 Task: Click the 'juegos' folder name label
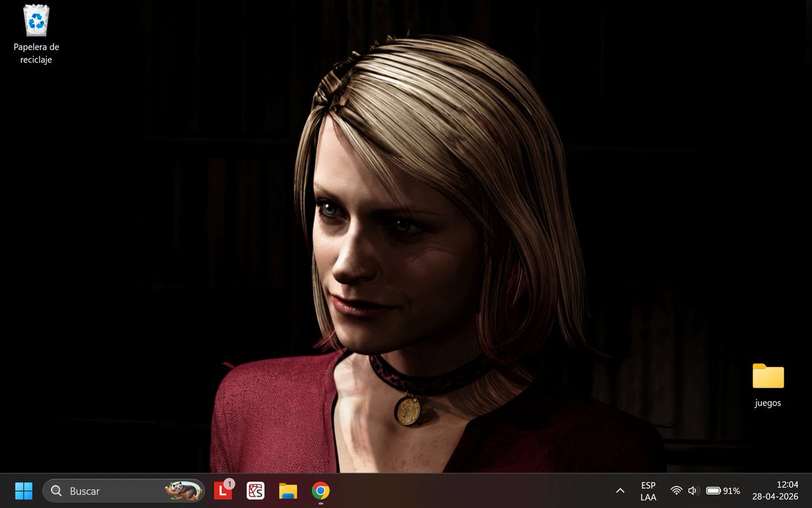[768, 403]
